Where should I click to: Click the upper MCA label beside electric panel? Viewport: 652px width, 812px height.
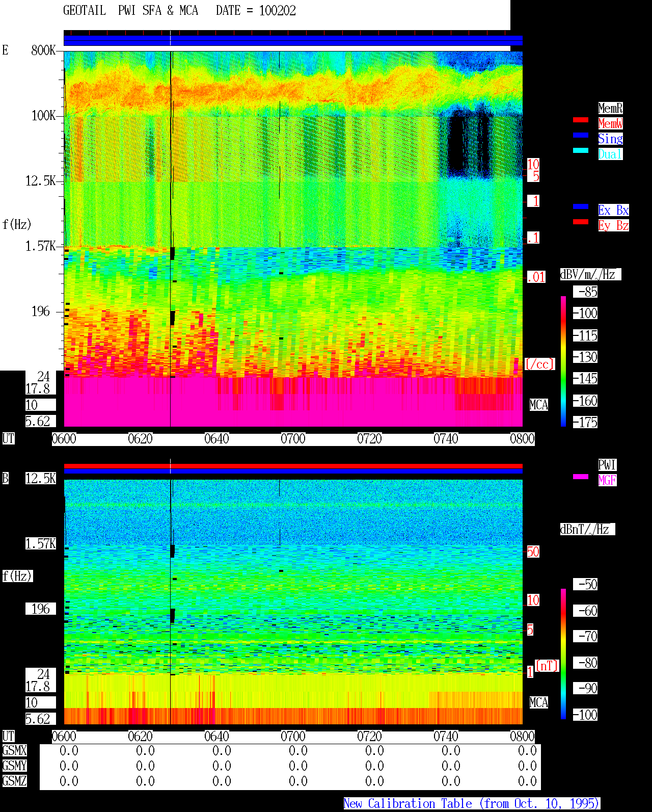(x=538, y=405)
